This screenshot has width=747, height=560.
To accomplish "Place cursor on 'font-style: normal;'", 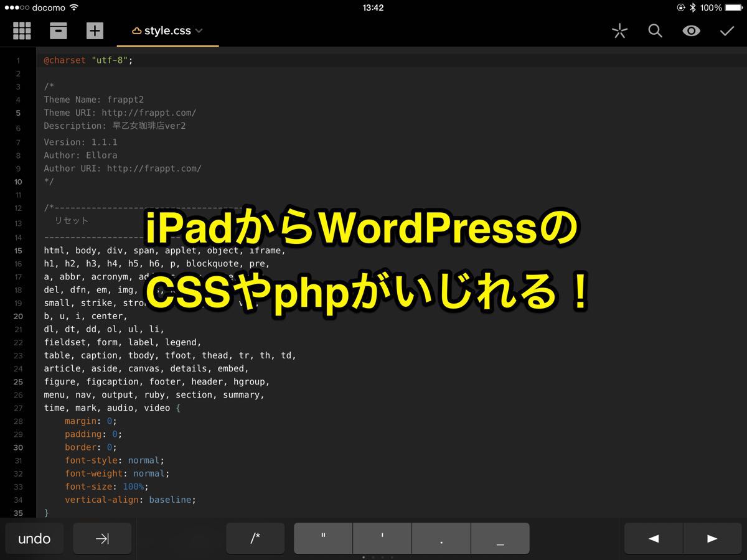I will 115,460.
